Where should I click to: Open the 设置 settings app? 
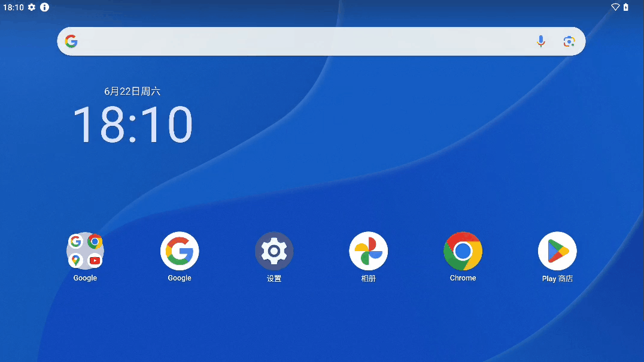274,251
